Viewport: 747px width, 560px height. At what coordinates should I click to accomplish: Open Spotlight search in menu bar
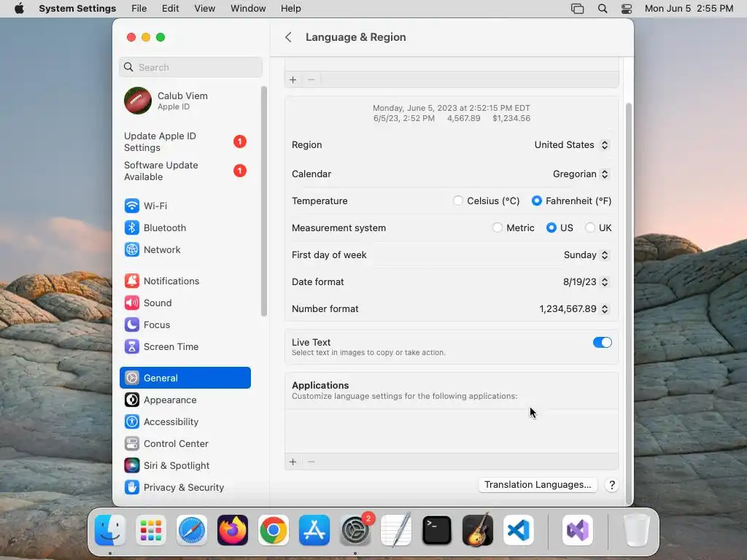click(x=603, y=9)
